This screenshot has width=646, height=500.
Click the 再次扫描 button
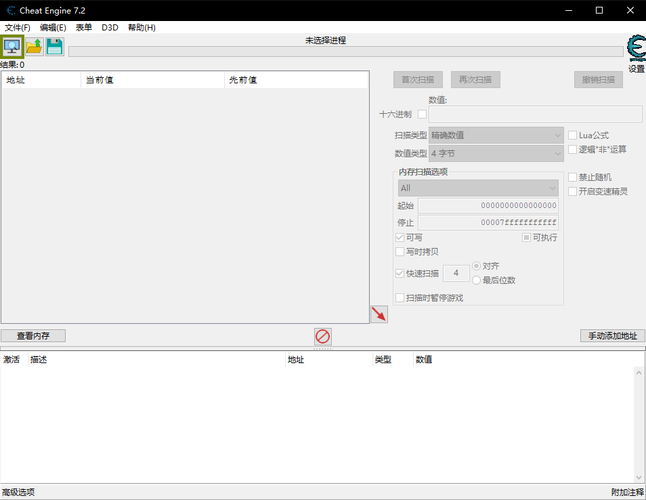pyautogui.click(x=475, y=79)
